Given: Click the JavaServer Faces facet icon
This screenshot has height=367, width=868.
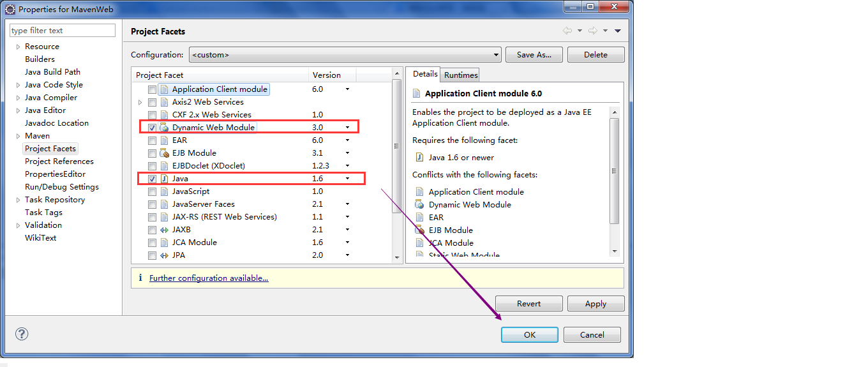Looking at the screenshot, I should pos(164,204).
